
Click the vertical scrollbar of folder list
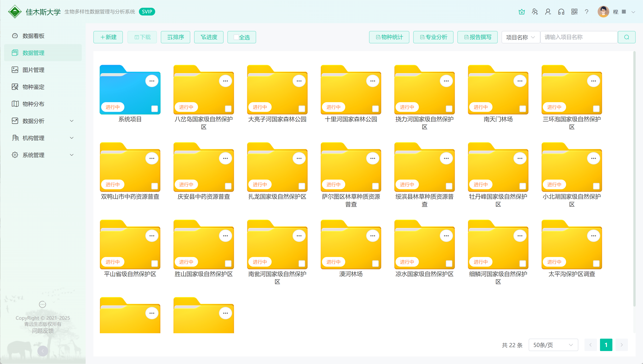[x=634, y=179]
